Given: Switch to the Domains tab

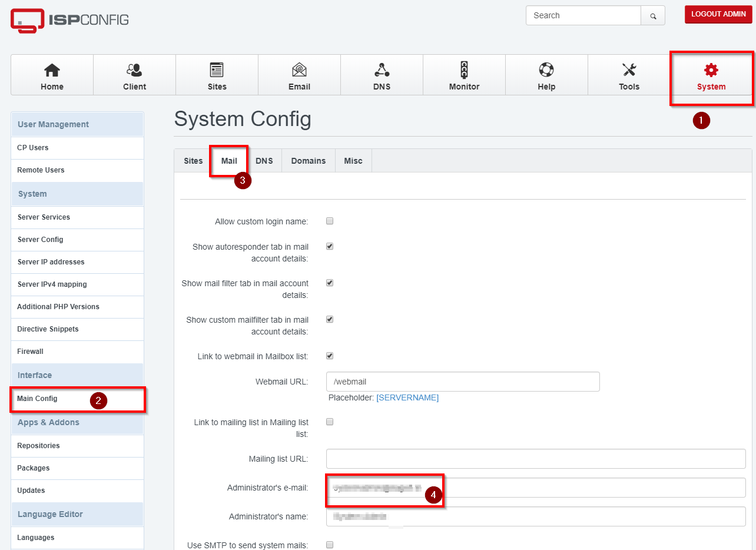Looking at the screenshot, I should pyautogui.click(x=308, y=161).
